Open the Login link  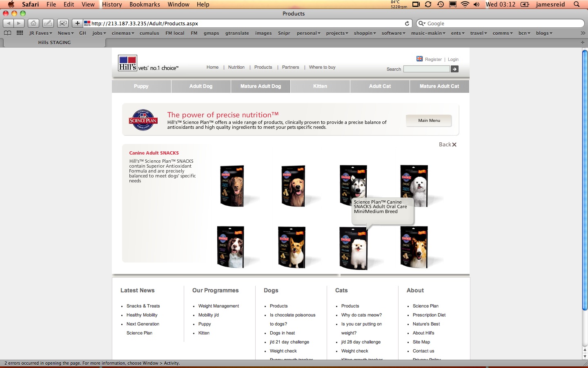coord(453,59)
